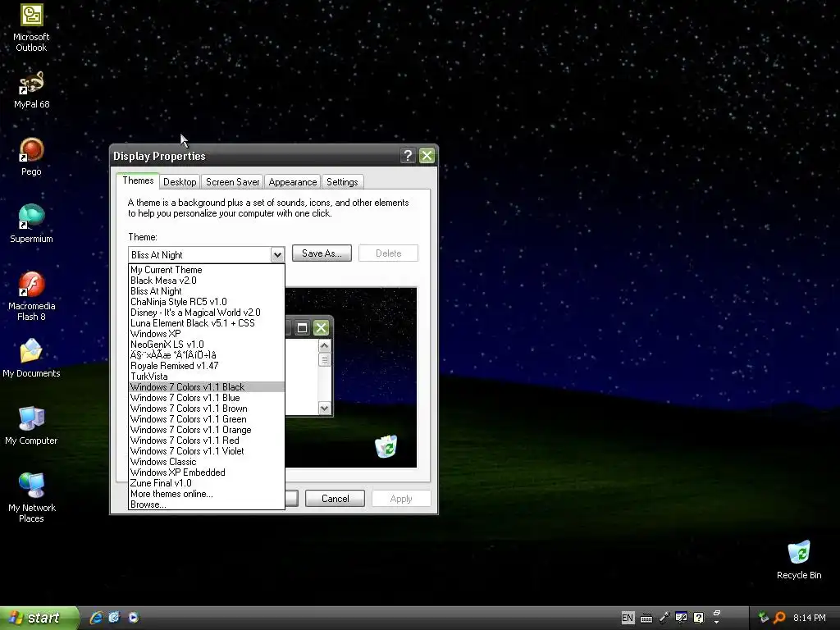Viewport: 840px width, 630px height.
Task: Pick Windows 7 Colors v1.1 Red
Action: [x=206, y=441]
